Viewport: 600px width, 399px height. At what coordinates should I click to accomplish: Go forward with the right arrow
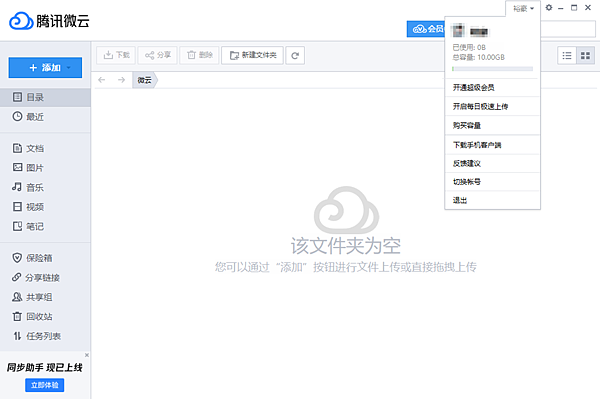[x=121, y=80]
